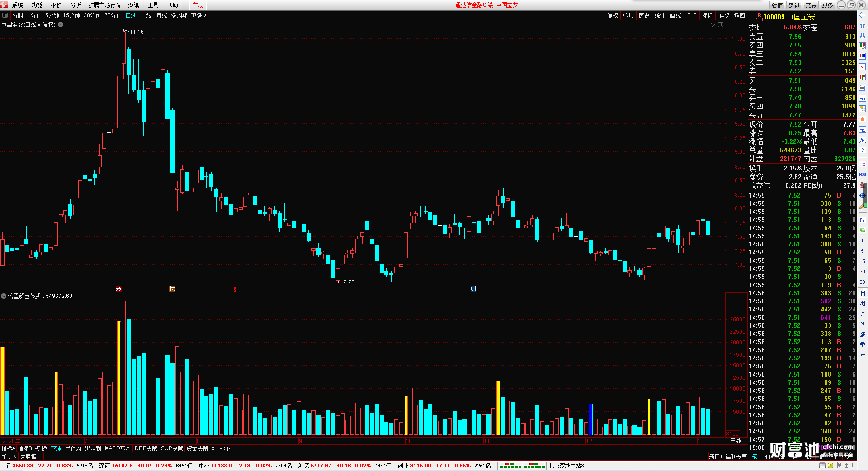Open the F10 company info sidebar icon

pyautogui.click(x=863, y=98)
